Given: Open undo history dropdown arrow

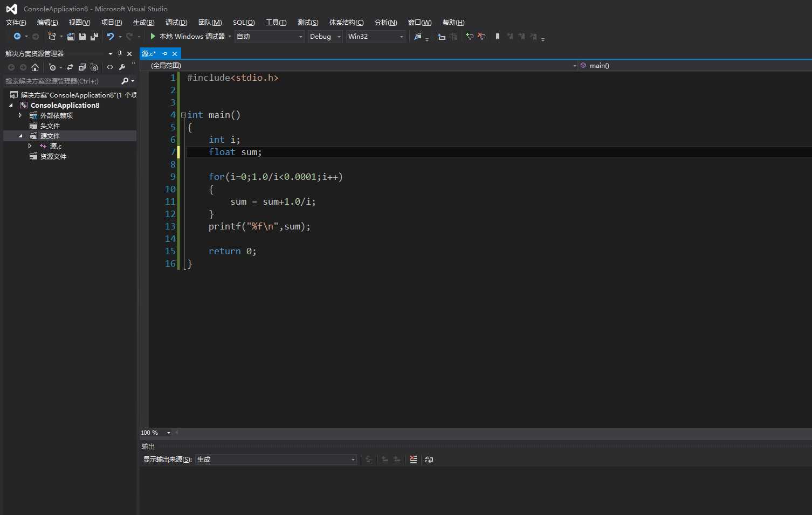Looking at the screenshot, I should (x=120, y=37).
